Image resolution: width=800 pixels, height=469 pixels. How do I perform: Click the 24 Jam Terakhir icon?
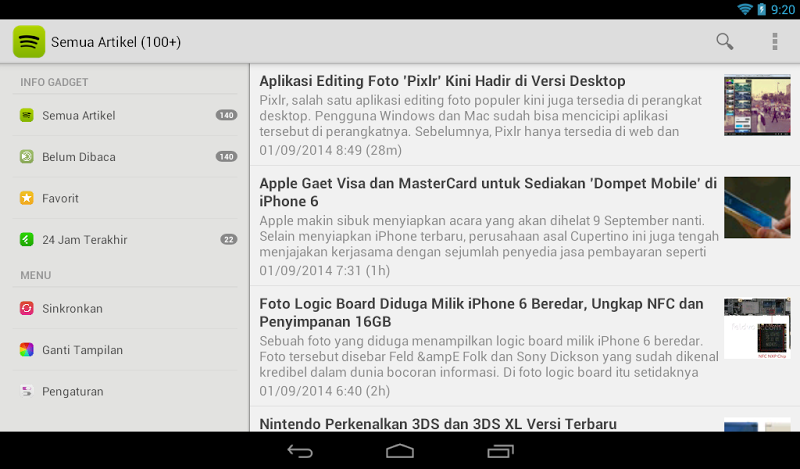[27, 239]
